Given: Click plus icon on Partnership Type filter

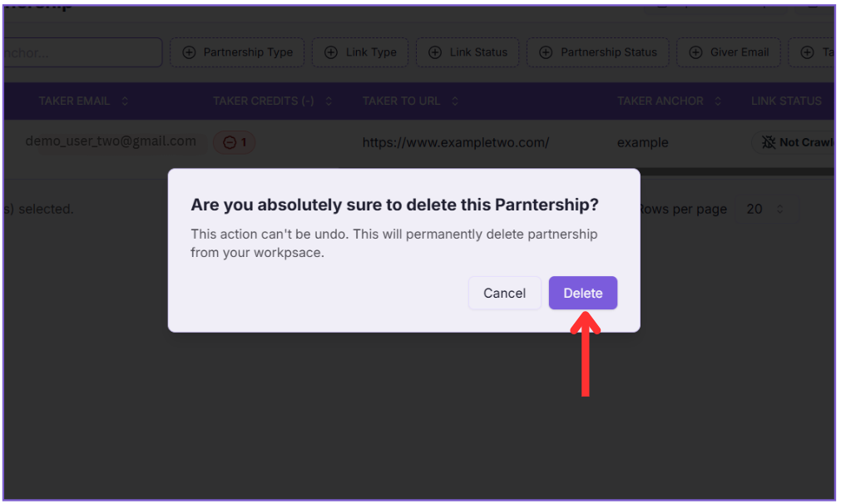Looking at the screenshot, I should point(188,52).
